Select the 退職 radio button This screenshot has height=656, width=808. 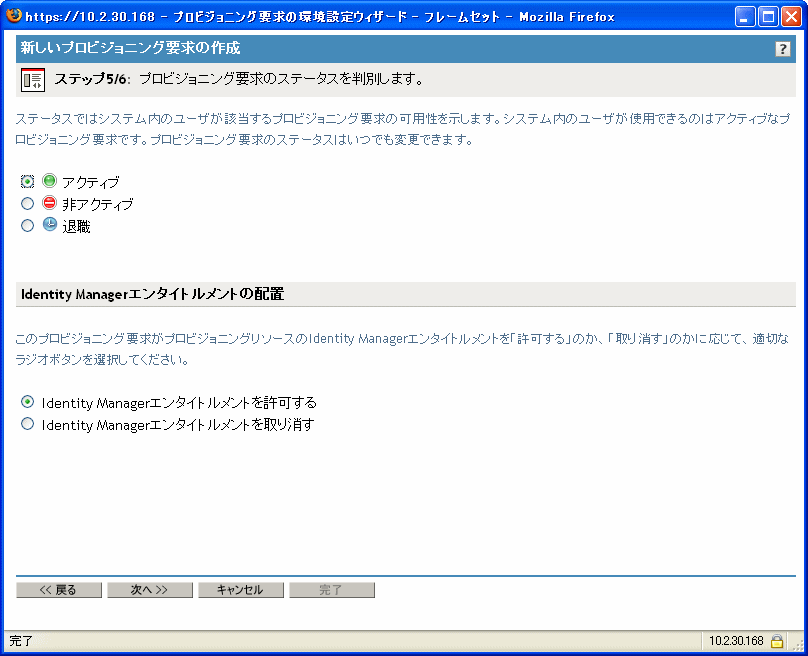tap(27, 225)
